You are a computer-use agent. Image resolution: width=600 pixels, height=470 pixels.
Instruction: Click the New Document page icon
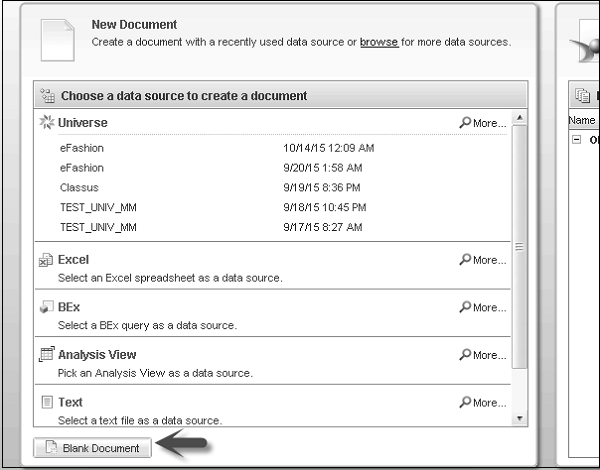(58, 38)
